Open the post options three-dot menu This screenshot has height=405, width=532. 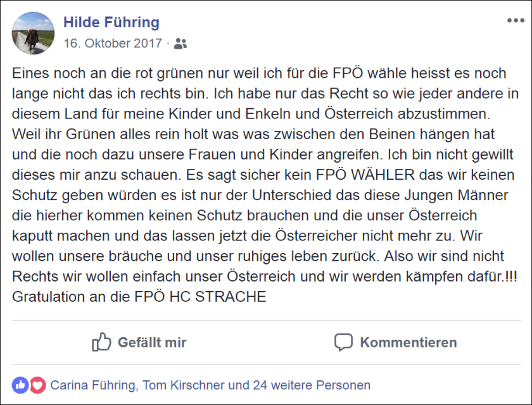pos(516,21)
